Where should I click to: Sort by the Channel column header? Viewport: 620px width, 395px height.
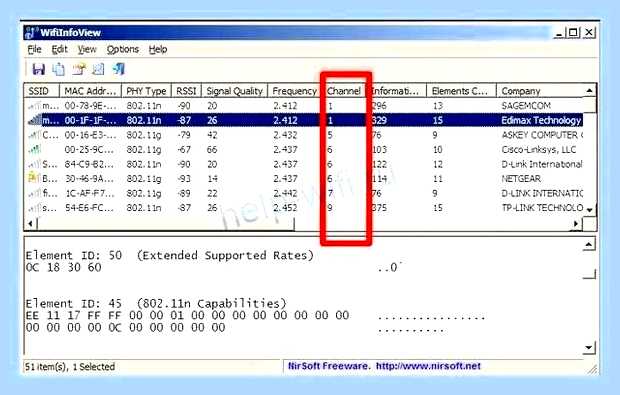(344, 91)
